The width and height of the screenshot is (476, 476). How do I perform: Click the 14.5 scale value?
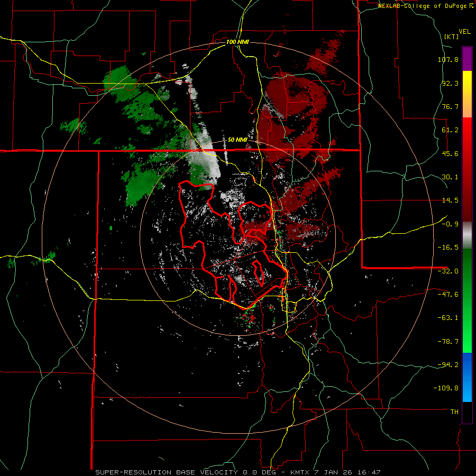[x=450, y=200]
